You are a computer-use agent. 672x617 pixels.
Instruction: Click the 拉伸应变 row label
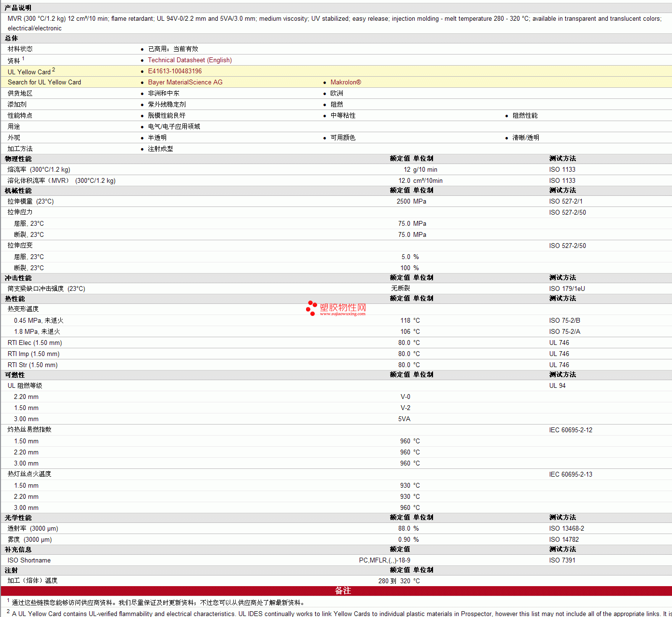pos(20,246)
